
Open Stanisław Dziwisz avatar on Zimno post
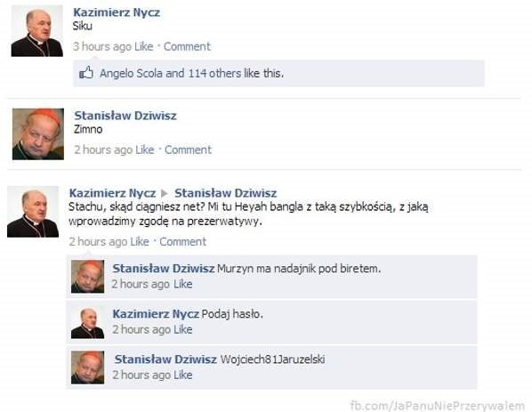tap(38, 134)
